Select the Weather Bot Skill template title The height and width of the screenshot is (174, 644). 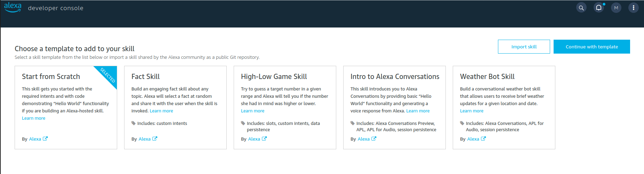[487, 77]
